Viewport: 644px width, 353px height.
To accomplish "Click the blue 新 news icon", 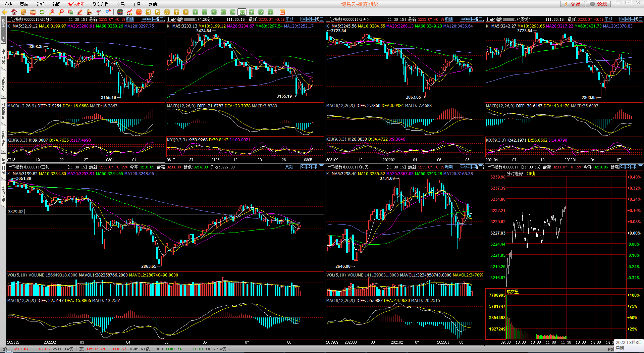I will pyautogui.click(x=108, y=12).
